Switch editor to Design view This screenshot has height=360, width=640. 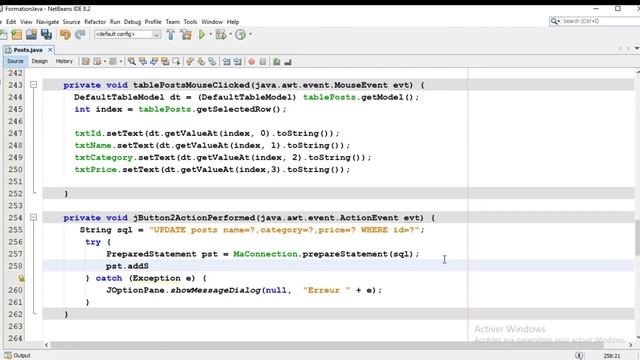click(x=40, y=61)
